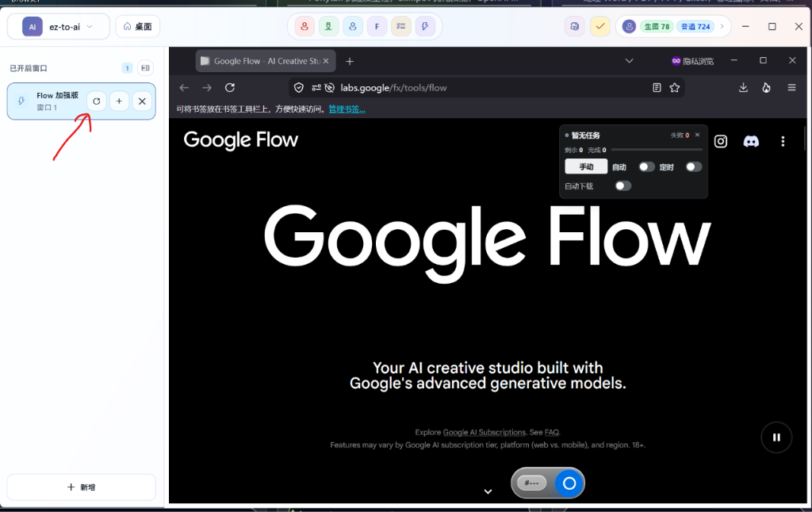Viewport: 812px width, 512px height.
Task: Toggle reader view icon in address bar
Action: (657, 87)
